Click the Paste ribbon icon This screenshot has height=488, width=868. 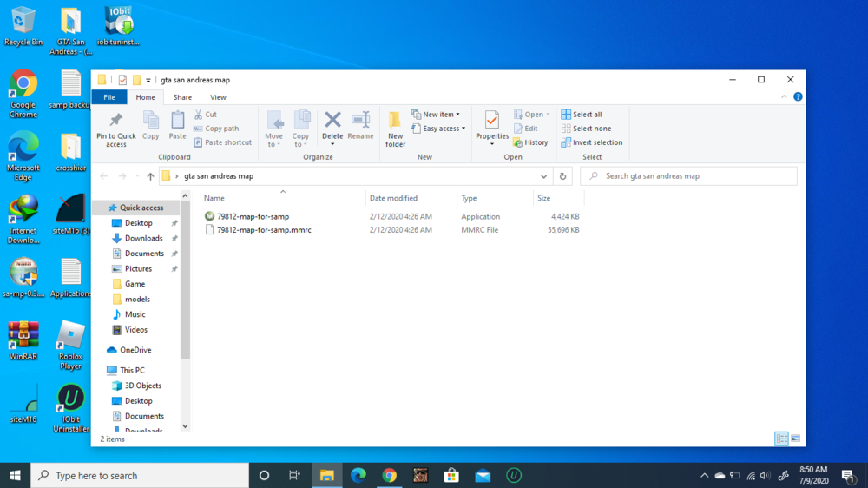tap(177, 126)
